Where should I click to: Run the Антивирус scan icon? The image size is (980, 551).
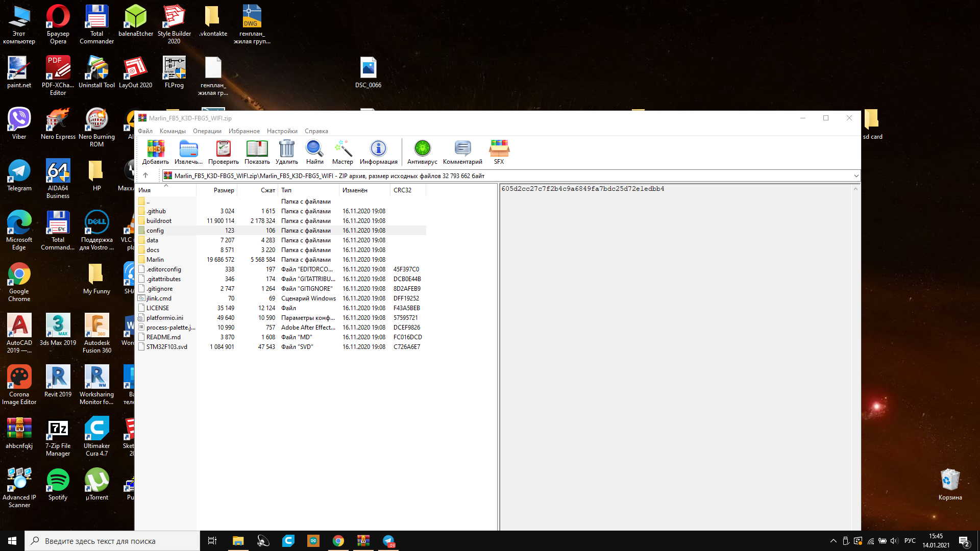[422, 152]
